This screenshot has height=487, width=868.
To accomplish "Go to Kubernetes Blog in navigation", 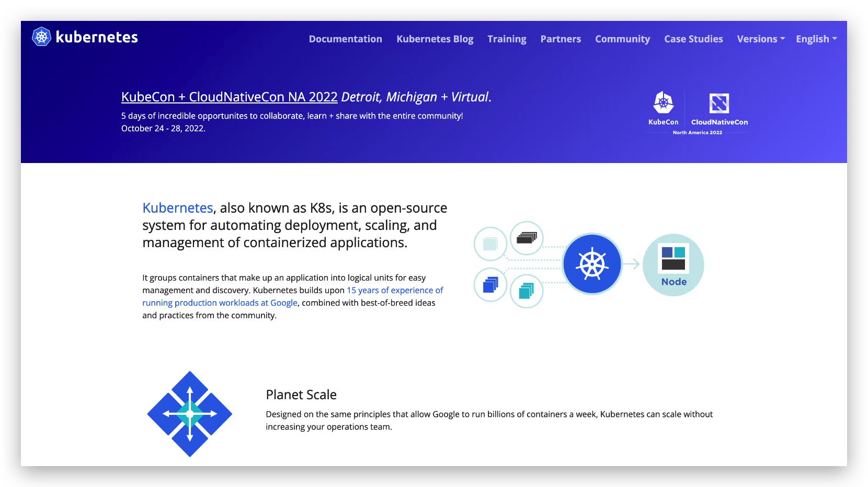I will coord(435,39).
